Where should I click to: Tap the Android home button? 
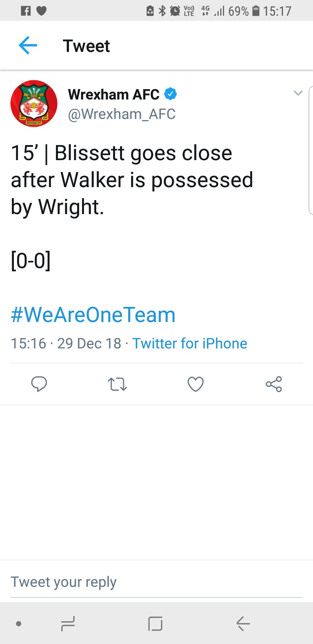point(155,623)
